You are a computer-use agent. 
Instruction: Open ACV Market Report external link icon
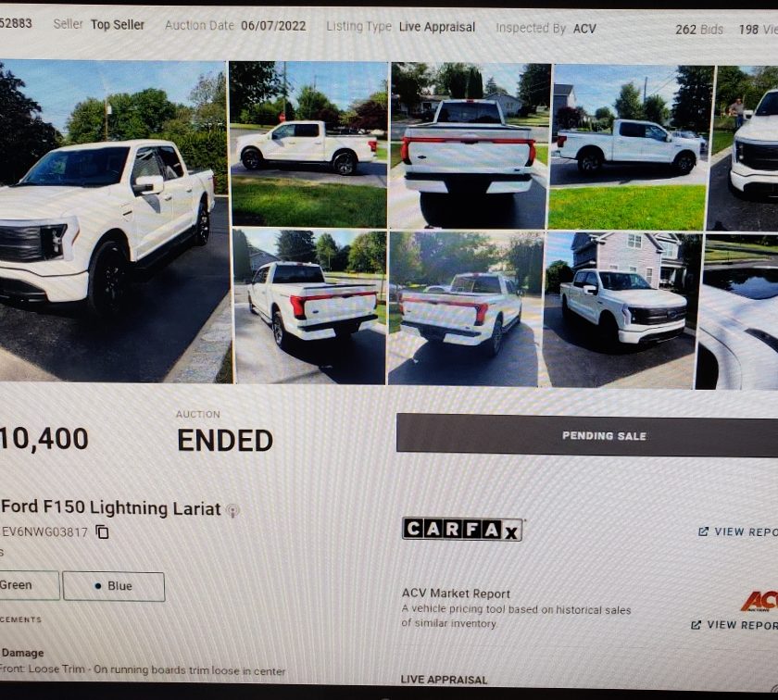(696, 625)
